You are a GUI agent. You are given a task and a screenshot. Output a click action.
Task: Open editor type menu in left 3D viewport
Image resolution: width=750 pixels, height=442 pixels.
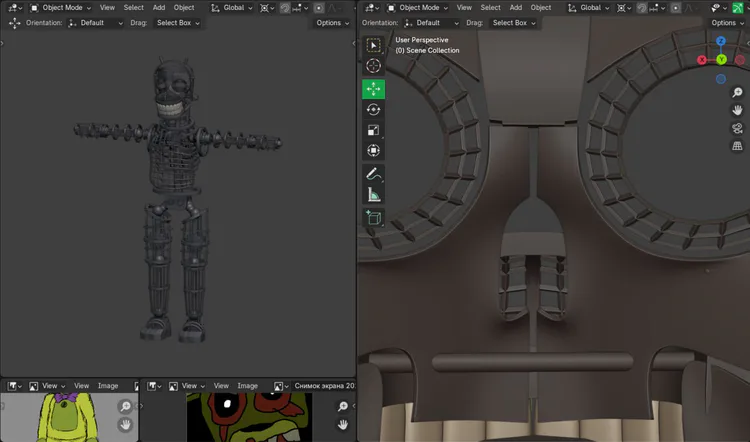15,8
